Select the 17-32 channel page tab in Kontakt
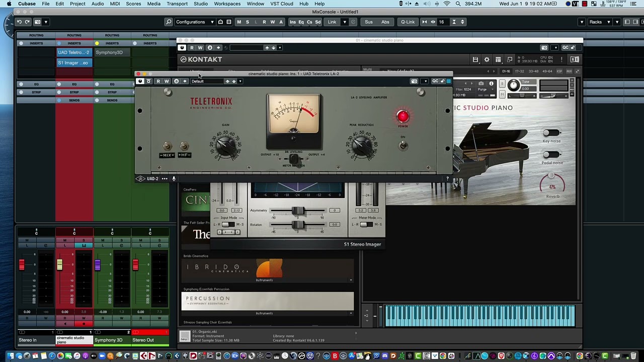644x362 pixels. [x=519, y=71]
